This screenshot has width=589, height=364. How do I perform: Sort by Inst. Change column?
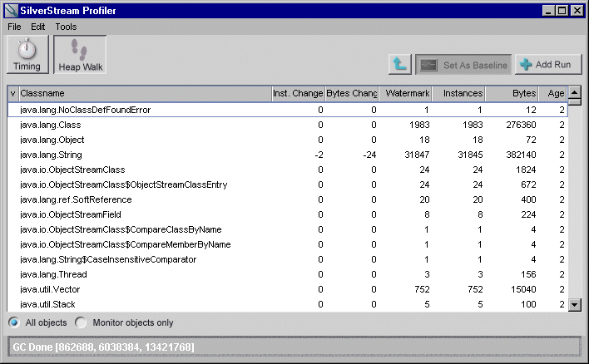[298, 93]
